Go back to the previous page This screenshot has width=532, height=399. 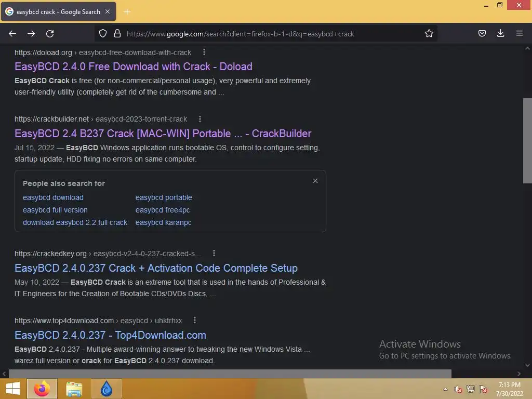coord(12,34)
